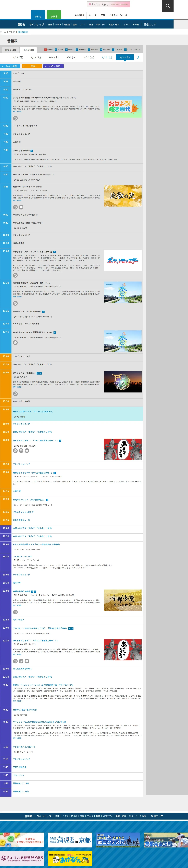This screenshot has height=868, width=188.
Task: Go to next week using the date arrow
Action: 138,57
